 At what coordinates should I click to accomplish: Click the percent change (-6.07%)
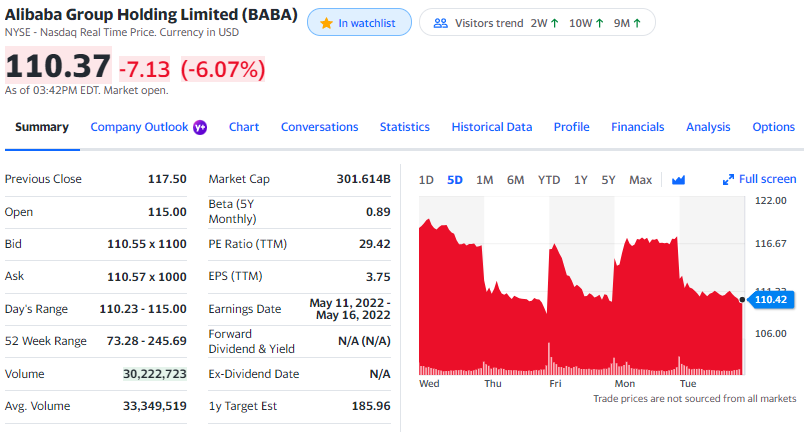pos(223,69)
